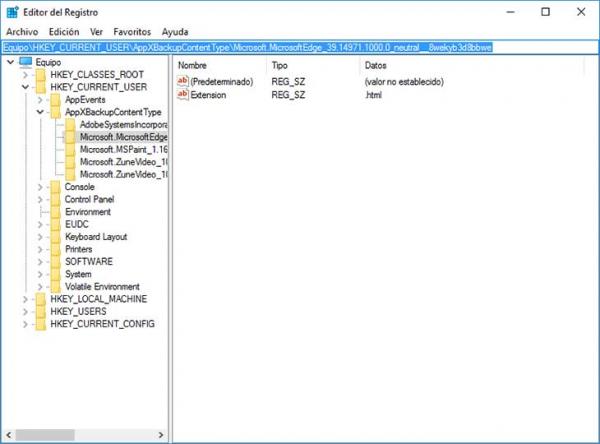Viewport: 600px width, 444px height.
Task: Expand the Printers chevron
Action: pos(40,249)
